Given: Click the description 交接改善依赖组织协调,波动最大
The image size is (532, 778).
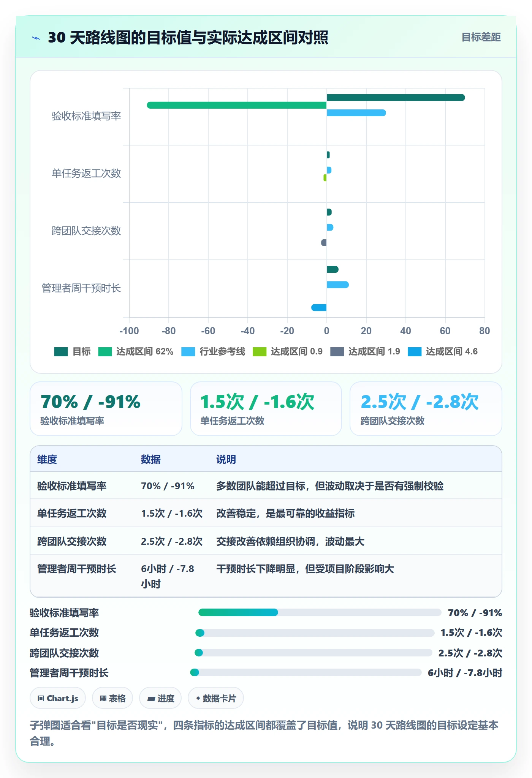Looking at the screenshot, I should (290, 541).
